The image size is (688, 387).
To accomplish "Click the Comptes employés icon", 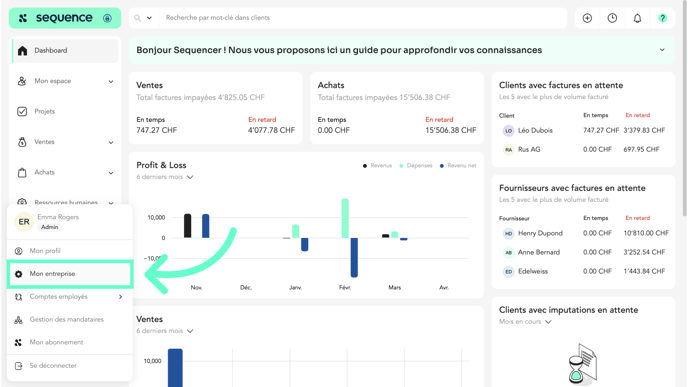I will click(x=18, y=297).
